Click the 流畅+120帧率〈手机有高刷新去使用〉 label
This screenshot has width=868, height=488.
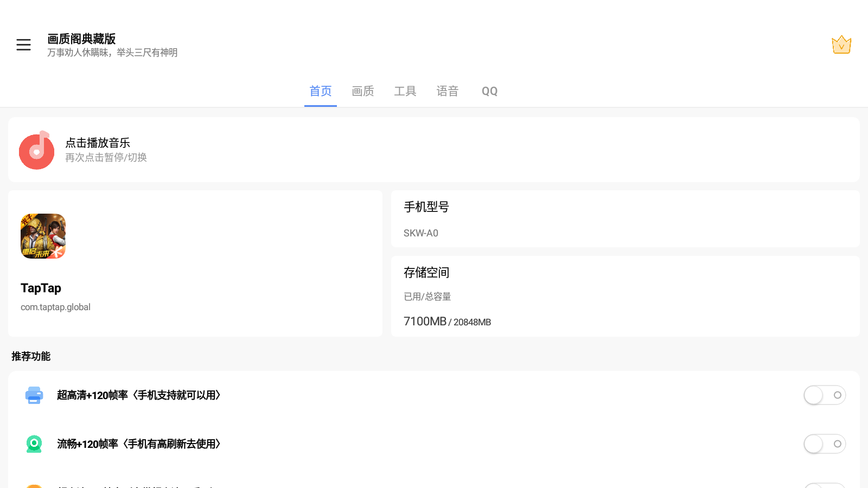pyautogui.click(x=139, y=444)
